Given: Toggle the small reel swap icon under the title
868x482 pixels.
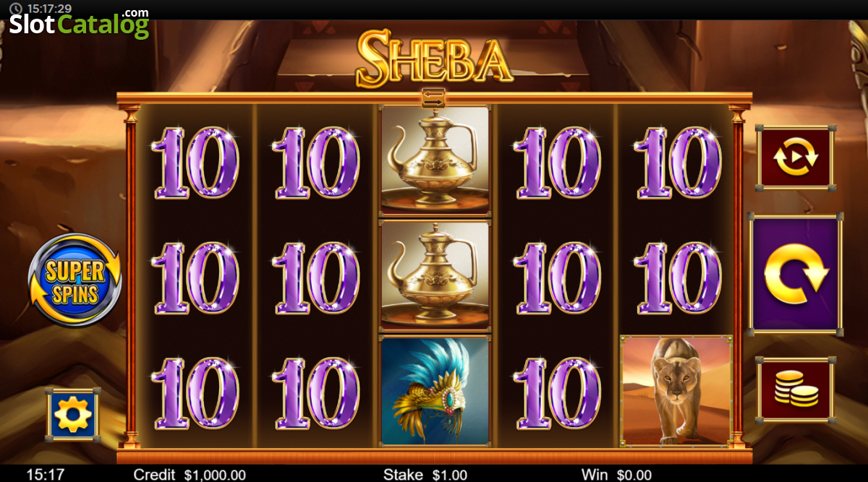Looking at the screenshot, I should [x=434, y=98].
